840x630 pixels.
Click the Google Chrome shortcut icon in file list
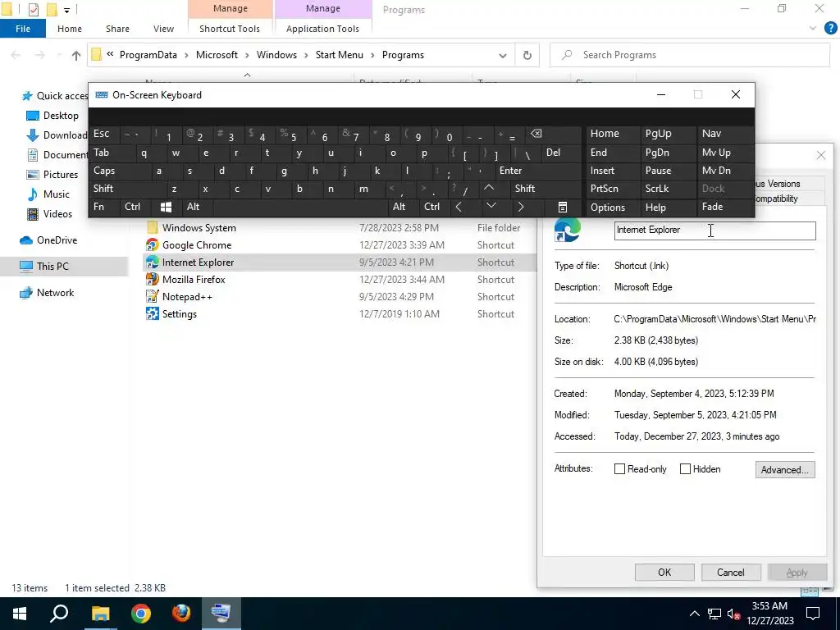pyautogui.click(x=152, y=244)
